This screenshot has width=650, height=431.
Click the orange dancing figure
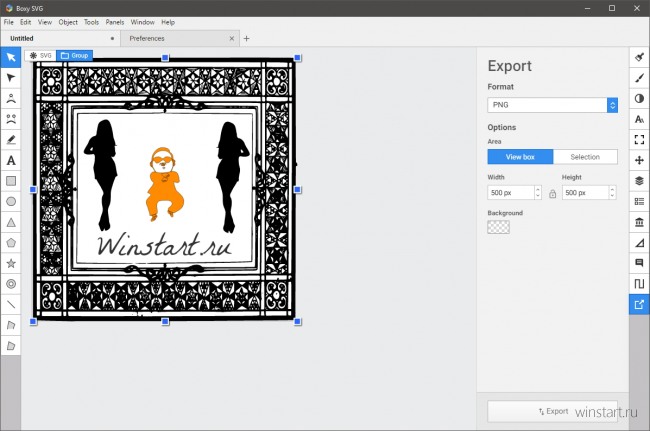pyautogui.click(x=165, y=184)
